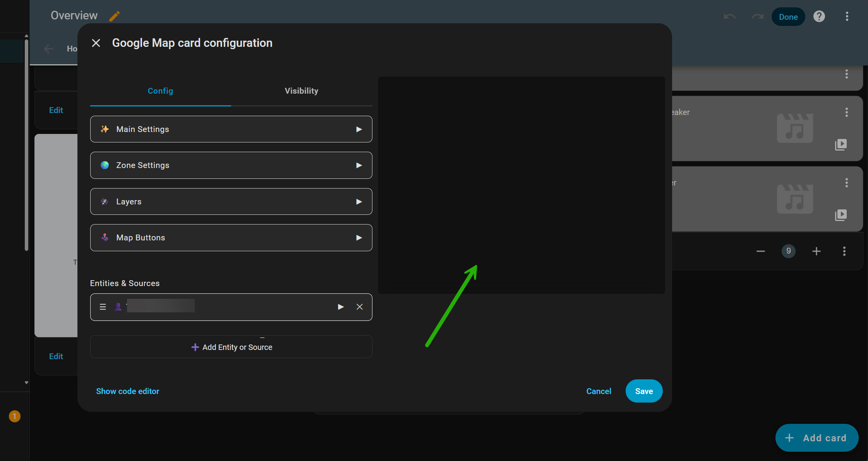The image size is (868, 461).
Task: Expand the Main Settings section
Action: (231, 129)
